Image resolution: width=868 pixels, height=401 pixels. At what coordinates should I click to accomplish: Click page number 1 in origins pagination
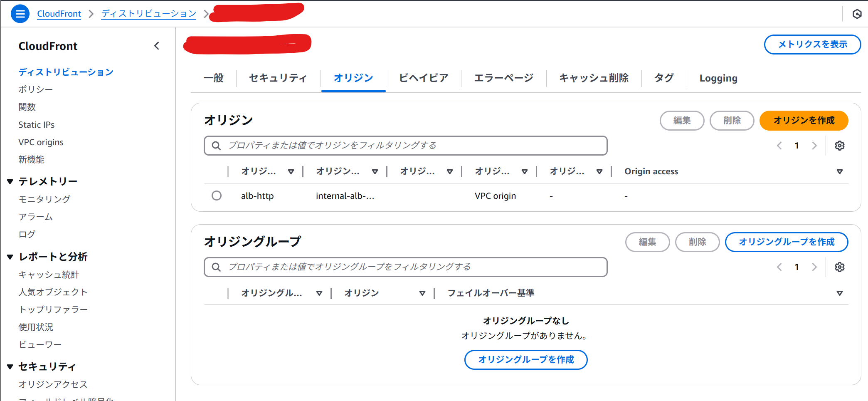click(797, 146)
